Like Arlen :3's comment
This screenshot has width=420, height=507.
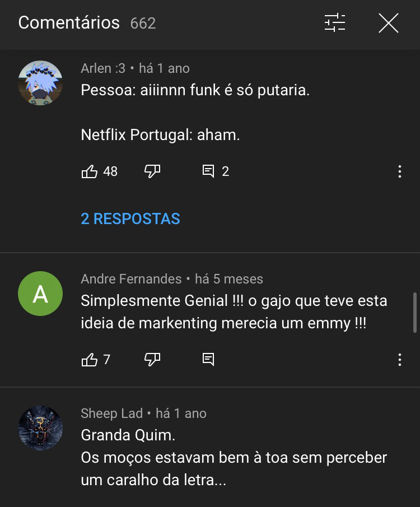point(90,171)
